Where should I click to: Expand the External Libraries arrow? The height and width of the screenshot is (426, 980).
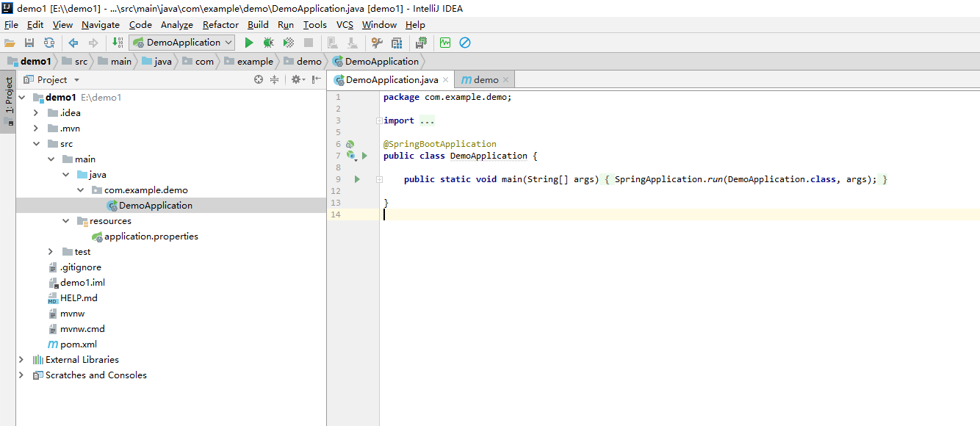[21, 360]
